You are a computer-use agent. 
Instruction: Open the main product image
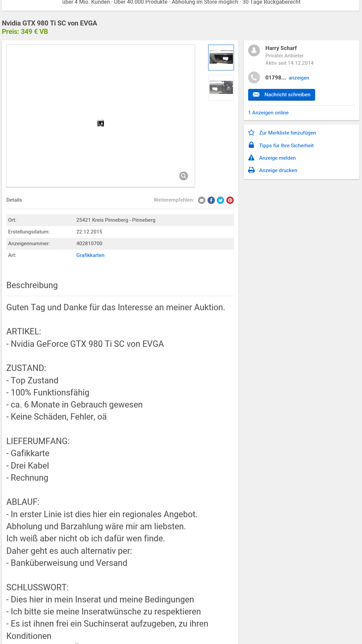pos(101,116)
